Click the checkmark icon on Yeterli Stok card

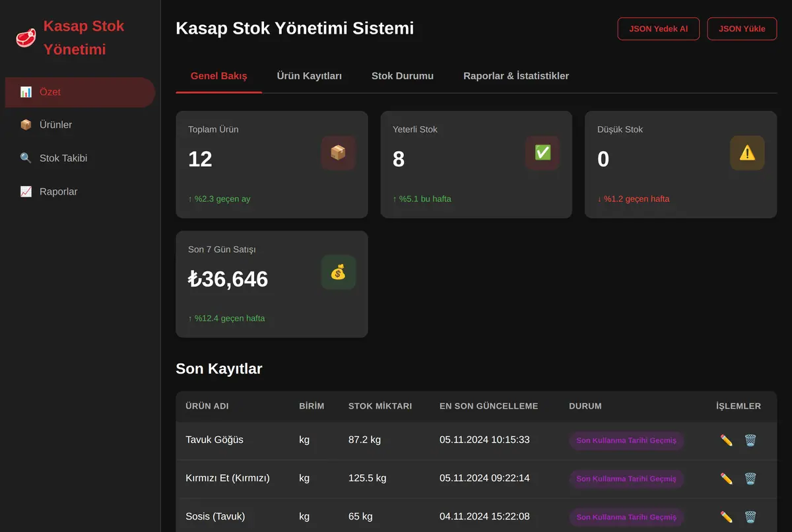543,153
